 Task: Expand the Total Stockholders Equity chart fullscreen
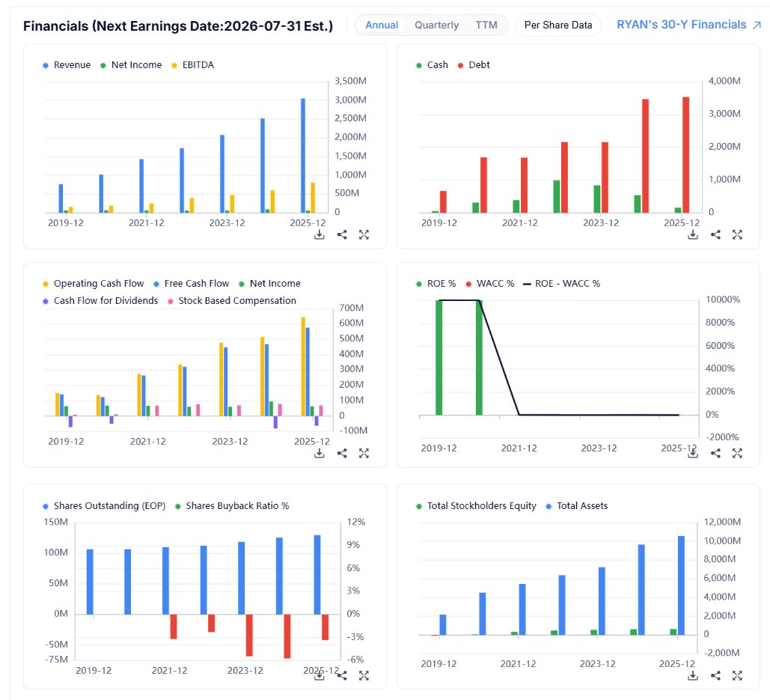click(738, 676)
